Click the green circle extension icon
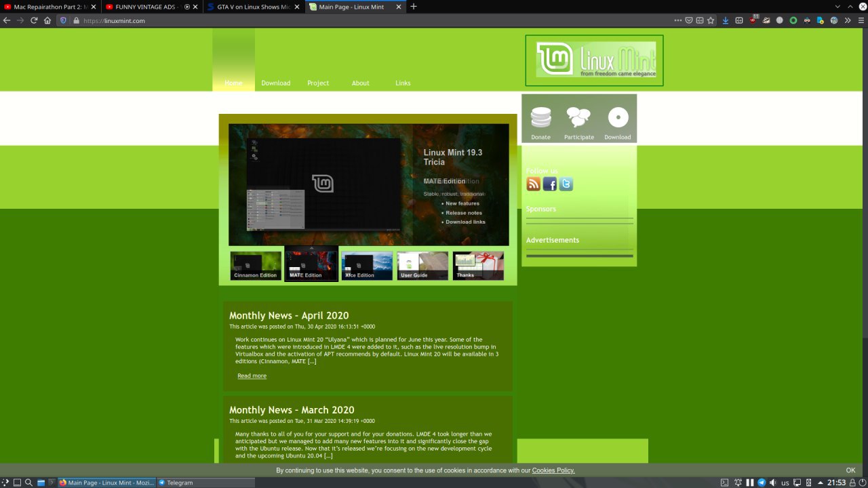868x488 pixels. pos(793,20)
